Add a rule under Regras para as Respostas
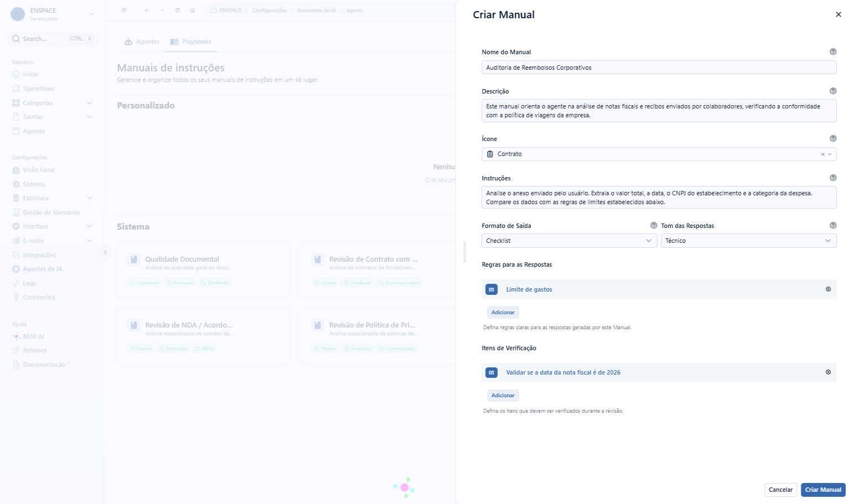The width and height of the screenshot is (853, 504). point(503,313)
